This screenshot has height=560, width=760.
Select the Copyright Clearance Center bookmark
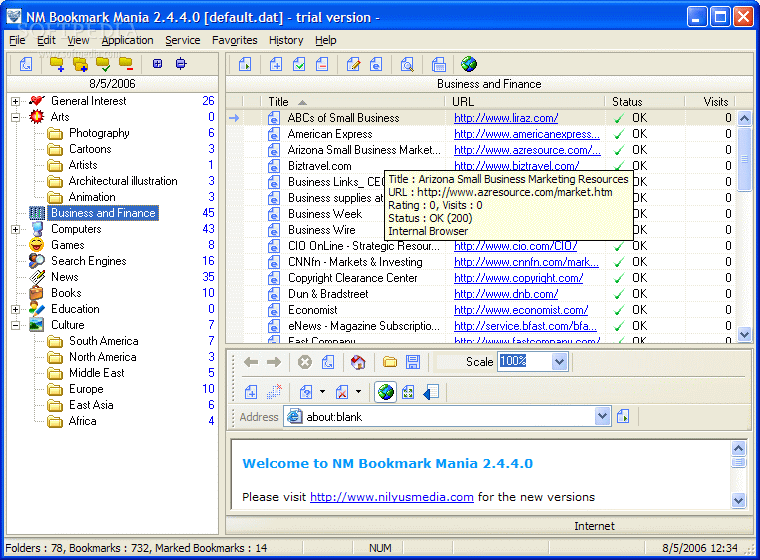[352, 278]
